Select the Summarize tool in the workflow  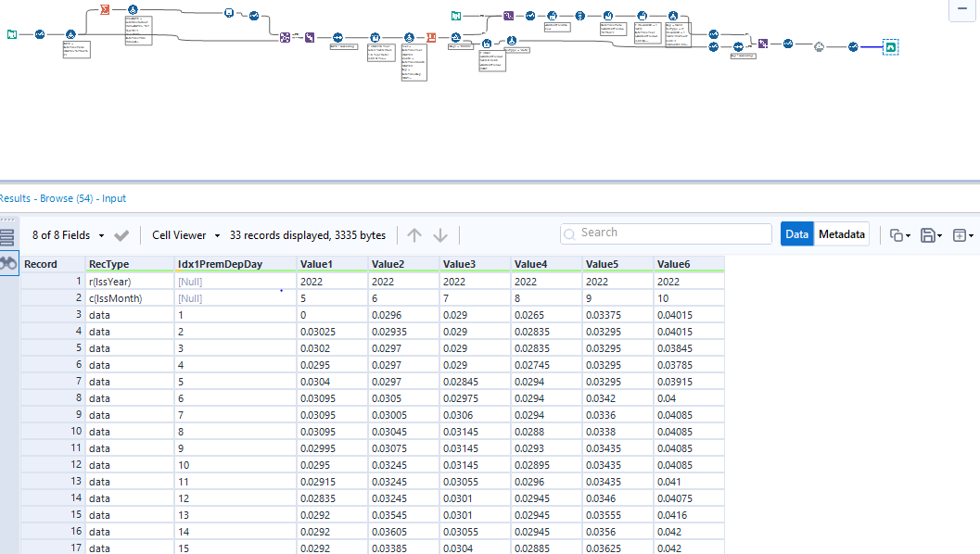point(105,9)
